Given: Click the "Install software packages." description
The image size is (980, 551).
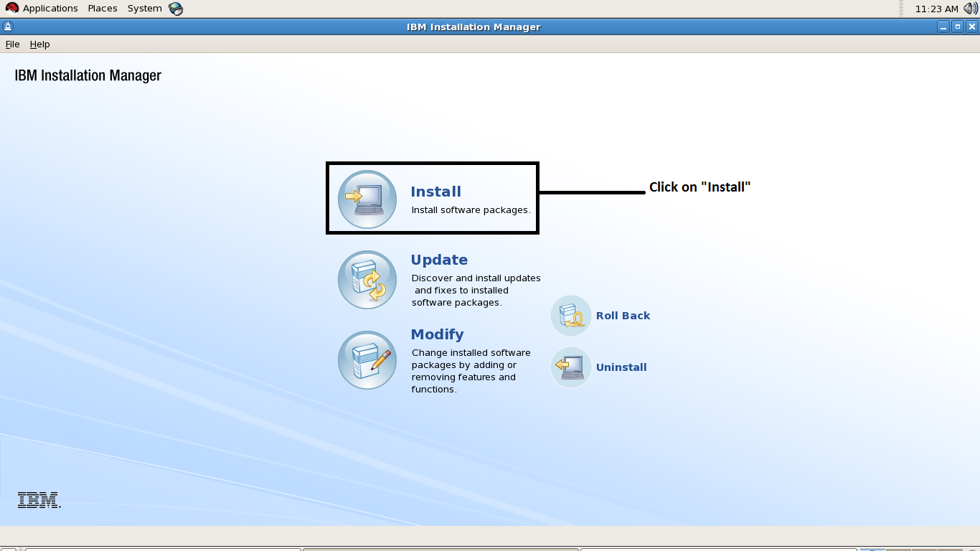Looking at the screenshot, I should [471, 210].
